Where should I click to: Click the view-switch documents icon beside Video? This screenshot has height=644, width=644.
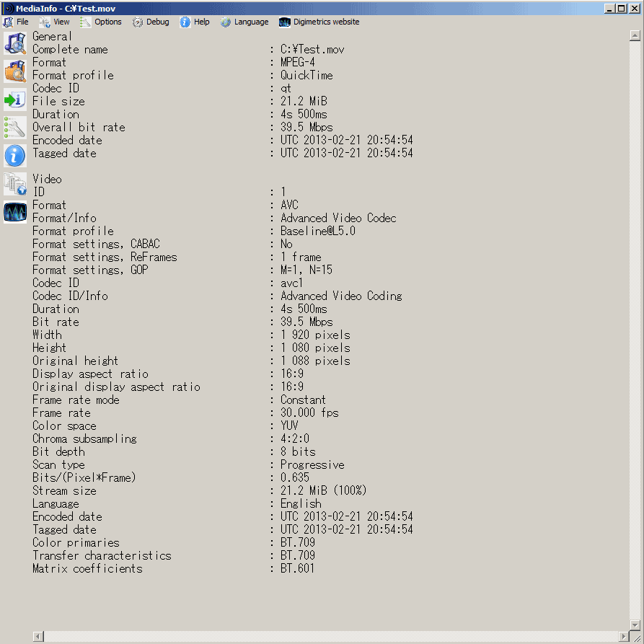pos(14,184)
